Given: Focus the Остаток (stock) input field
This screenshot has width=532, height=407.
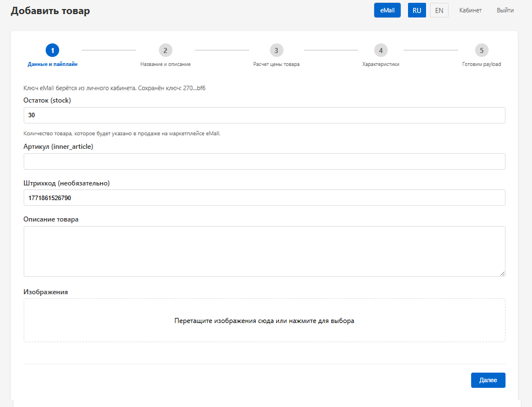Looking at the screenshot, I should [264, 115].
